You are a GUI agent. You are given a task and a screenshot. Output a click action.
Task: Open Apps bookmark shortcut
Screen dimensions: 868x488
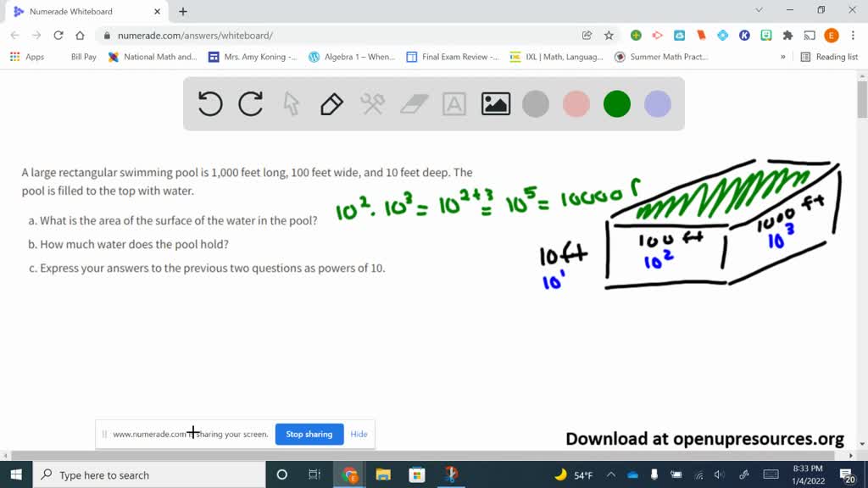point(26,57)
